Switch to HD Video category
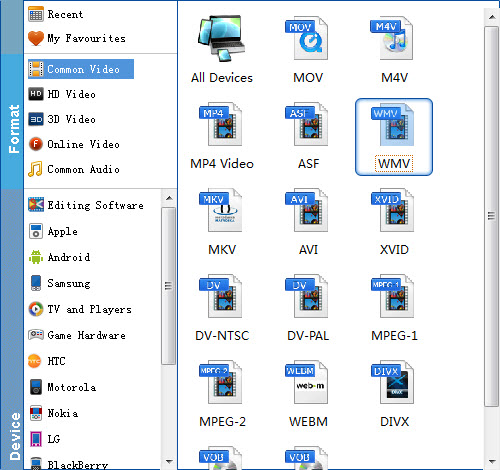Image resolution: width=500 pixels, height=470 pixels. (x=62, y=94)
